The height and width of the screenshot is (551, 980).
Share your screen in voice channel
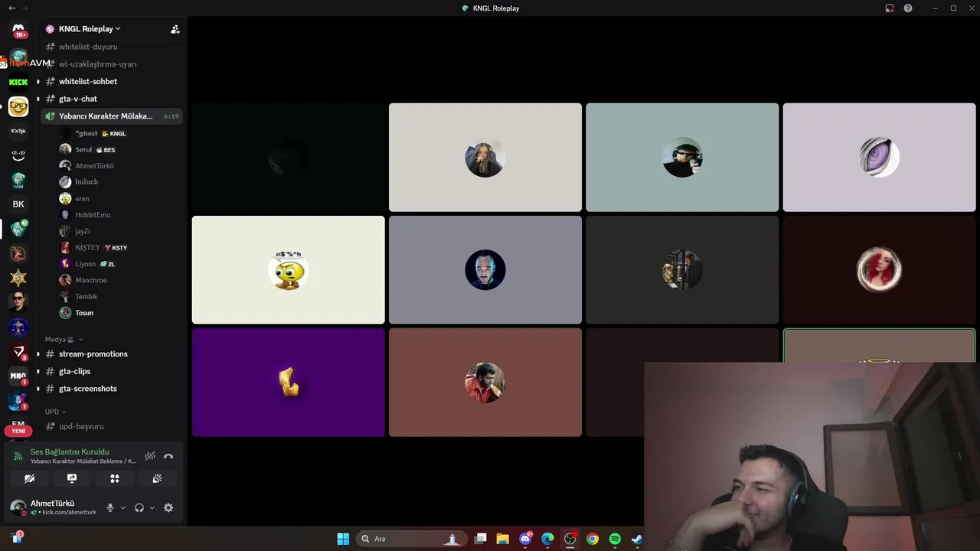[72, 478]
